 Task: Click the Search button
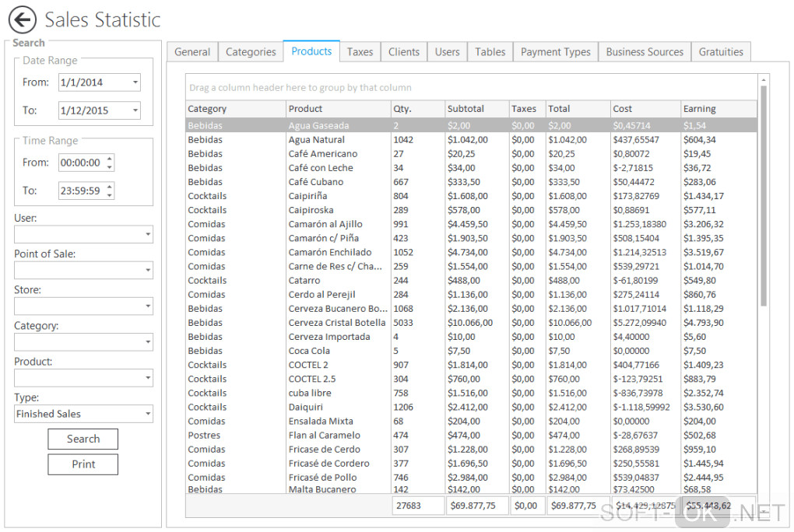click(83, 439)
